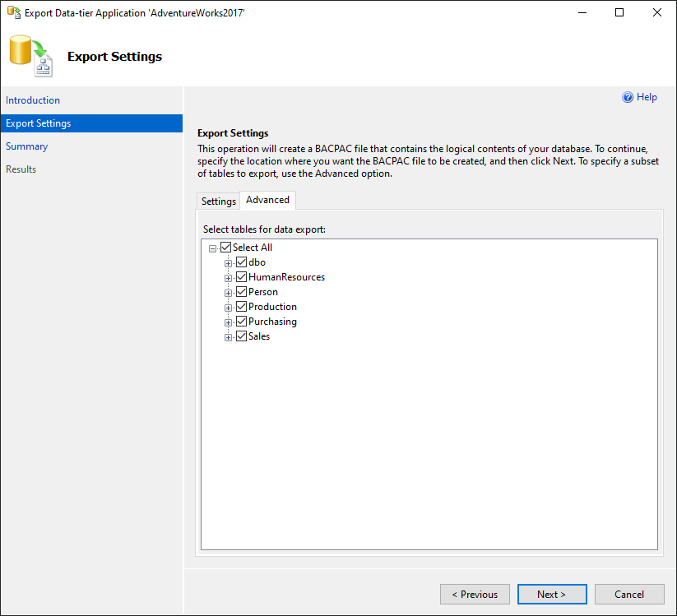
Task: Expand the Production schema tree node
Action: (228, 308)
